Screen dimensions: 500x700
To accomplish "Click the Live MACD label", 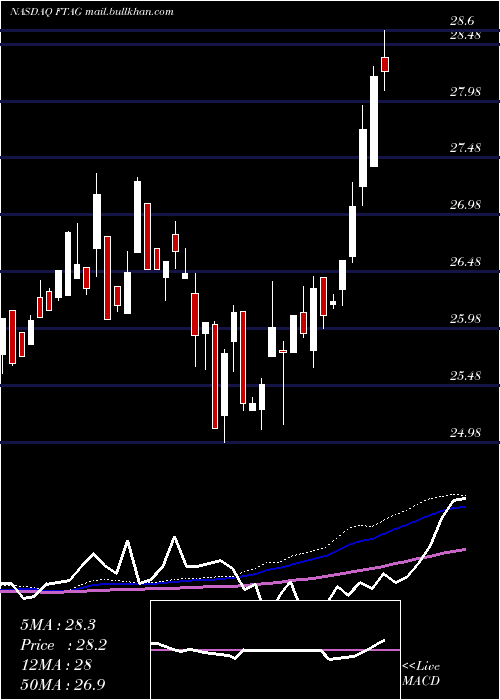I will tap(421, 673).
